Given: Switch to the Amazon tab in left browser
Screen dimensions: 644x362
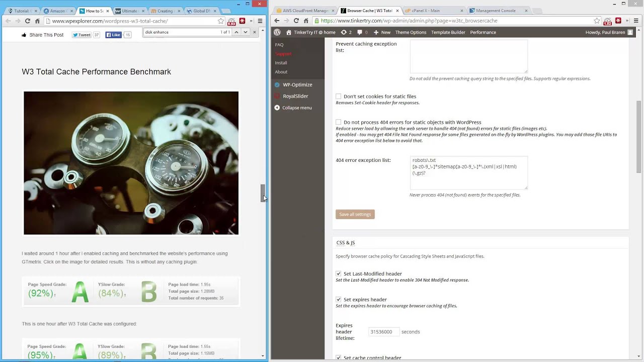Looking at the screenshot, I should [x=58, y=11].
